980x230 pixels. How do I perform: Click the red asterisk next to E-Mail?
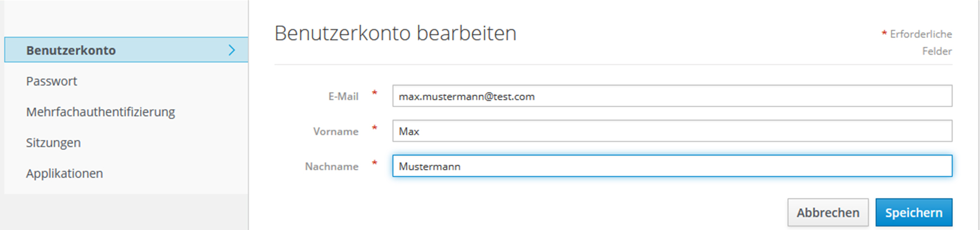click(374, 93)
